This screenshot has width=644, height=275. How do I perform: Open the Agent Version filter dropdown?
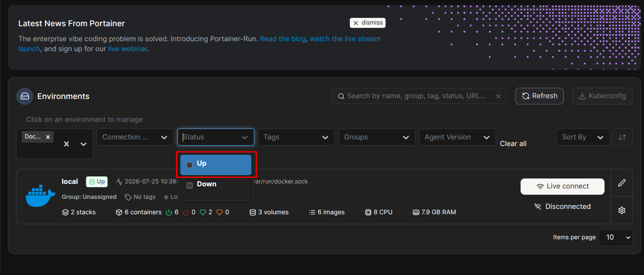(457, 137)
